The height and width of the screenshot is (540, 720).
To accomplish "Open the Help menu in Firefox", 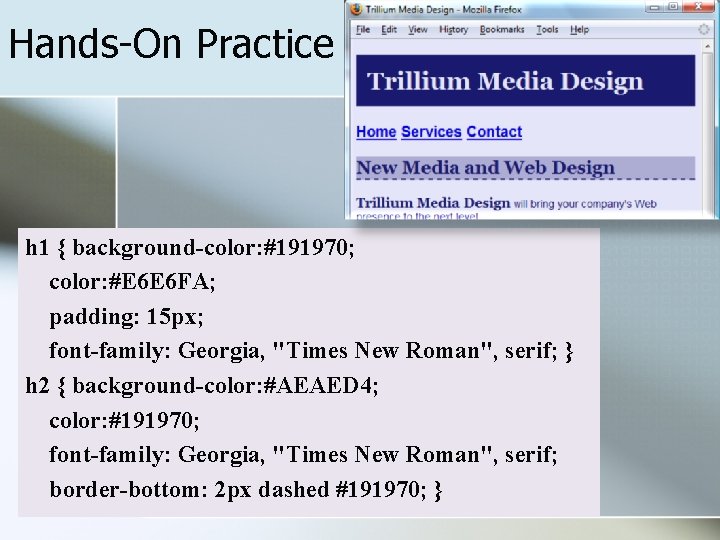I will [x=579, y=30].
